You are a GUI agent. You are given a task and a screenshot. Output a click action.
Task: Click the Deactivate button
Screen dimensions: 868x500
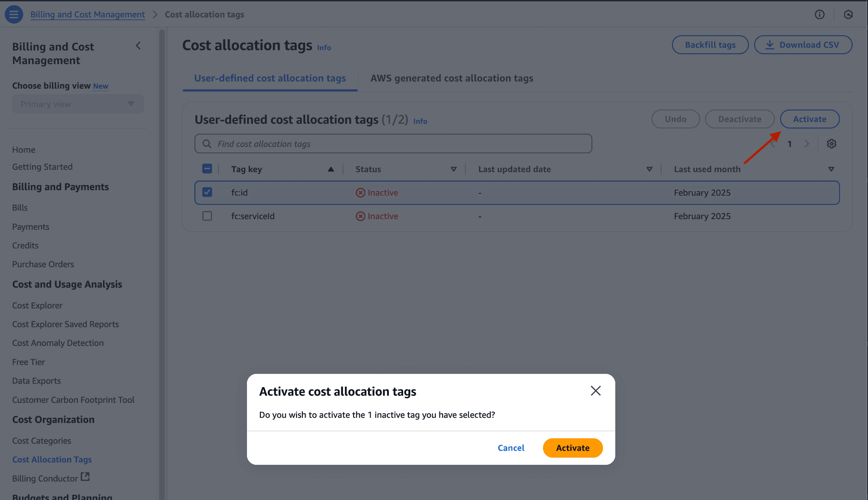tap(740, 119)
